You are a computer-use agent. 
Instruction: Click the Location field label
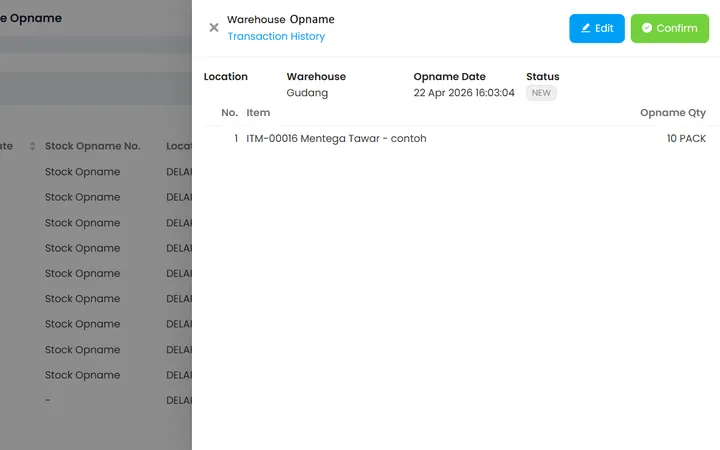(x=225, y=77)
